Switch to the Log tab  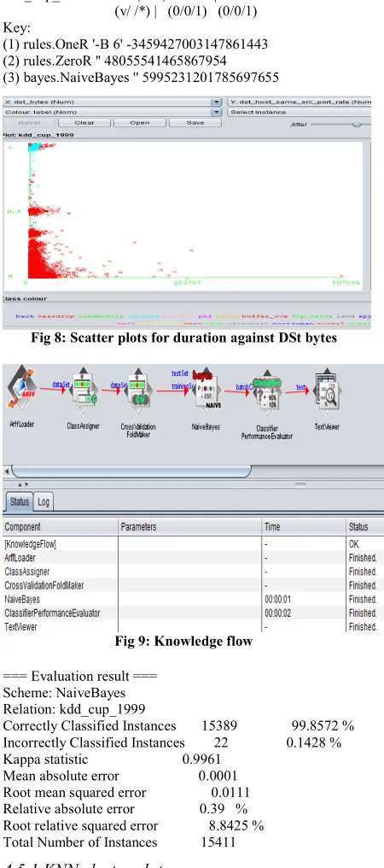tap(44, 502)
